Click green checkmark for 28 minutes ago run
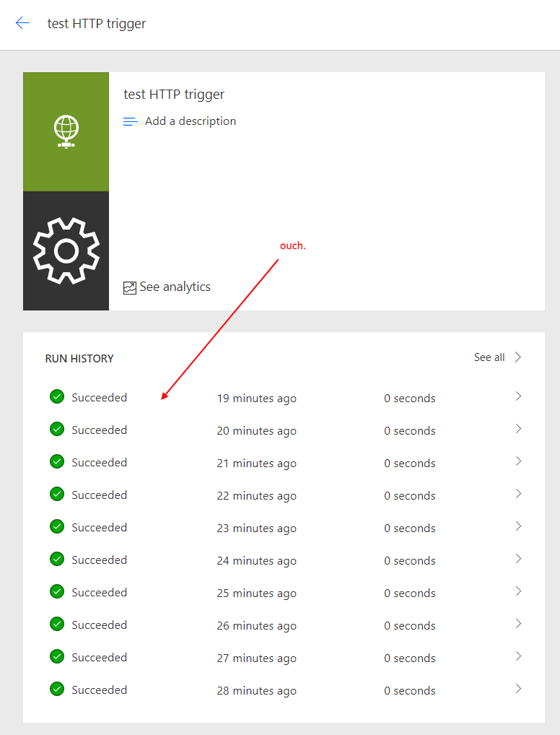The image size is (560, 735). click(57, 689)
